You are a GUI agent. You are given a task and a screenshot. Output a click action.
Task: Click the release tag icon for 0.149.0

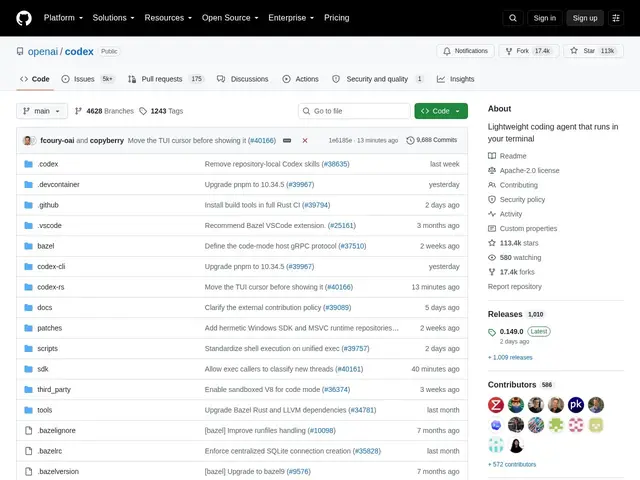pos(492,332)
